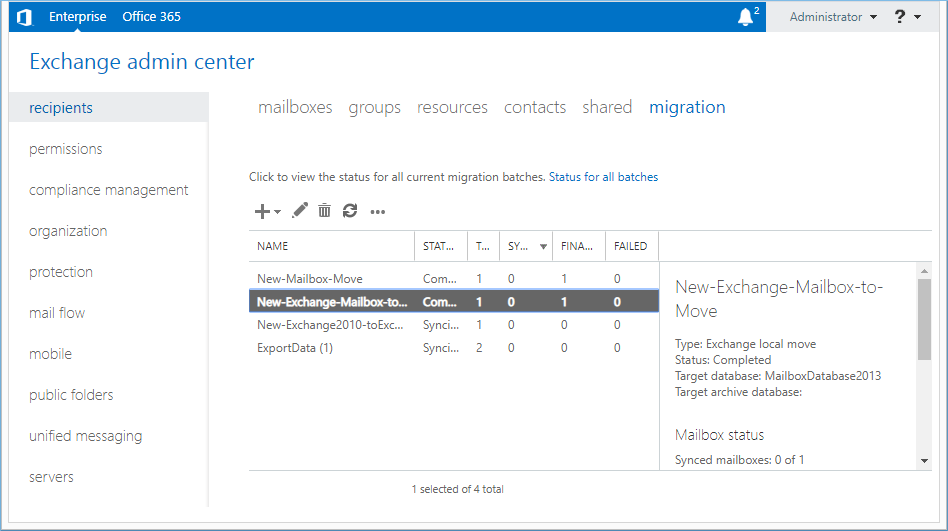Go to permissions in the sidebar
This screenshot has width=948, height=531.
tap(66, 149)
